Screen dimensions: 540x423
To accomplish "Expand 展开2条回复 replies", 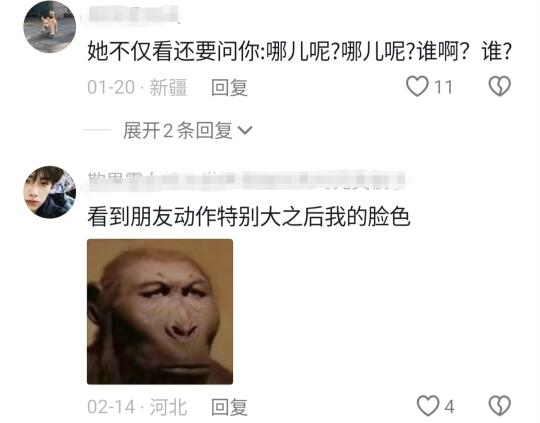I will coord(178,131).
